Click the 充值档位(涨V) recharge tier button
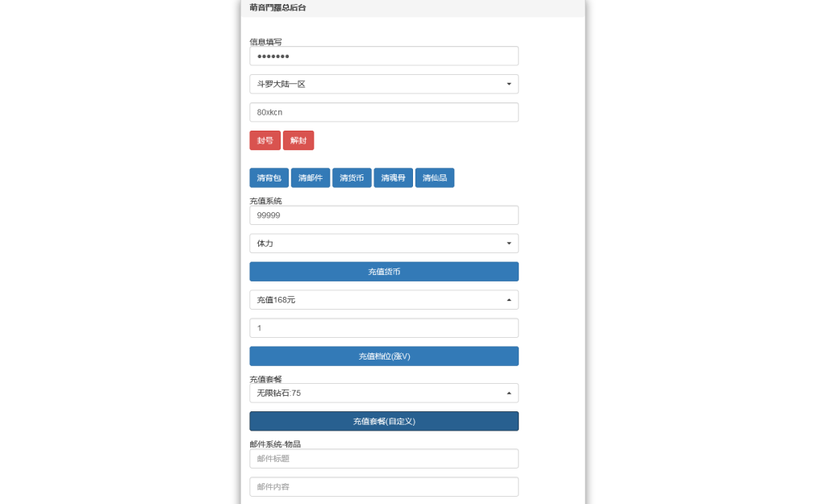This screenshot has width=826, height=504. (x=383, y=356)
